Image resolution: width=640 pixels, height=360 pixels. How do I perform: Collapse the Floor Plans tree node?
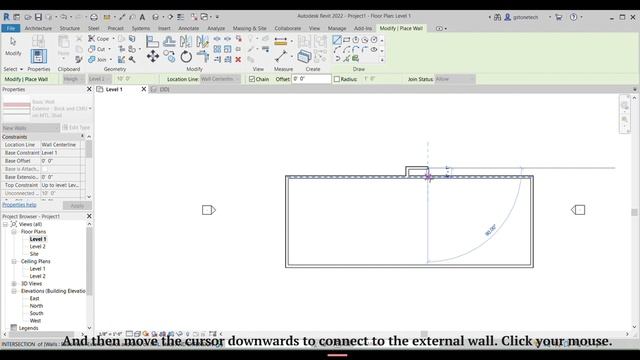[14, 232]
